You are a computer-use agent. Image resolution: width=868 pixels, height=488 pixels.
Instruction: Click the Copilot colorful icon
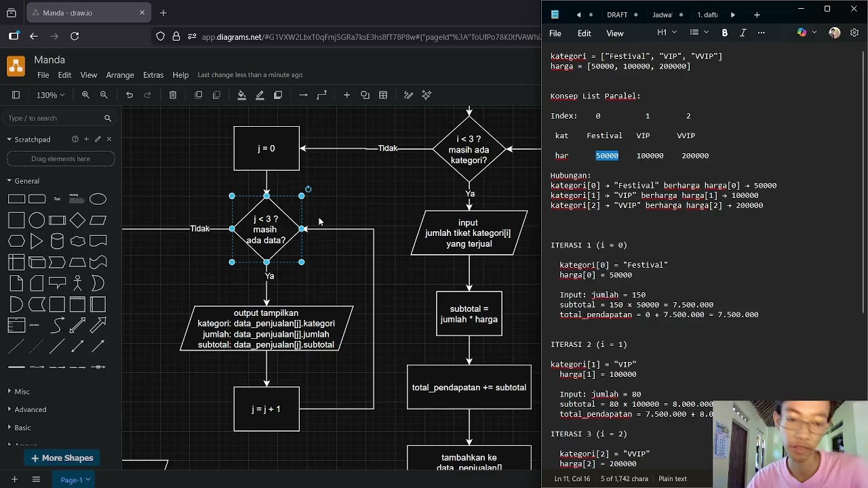click(802, 33)
